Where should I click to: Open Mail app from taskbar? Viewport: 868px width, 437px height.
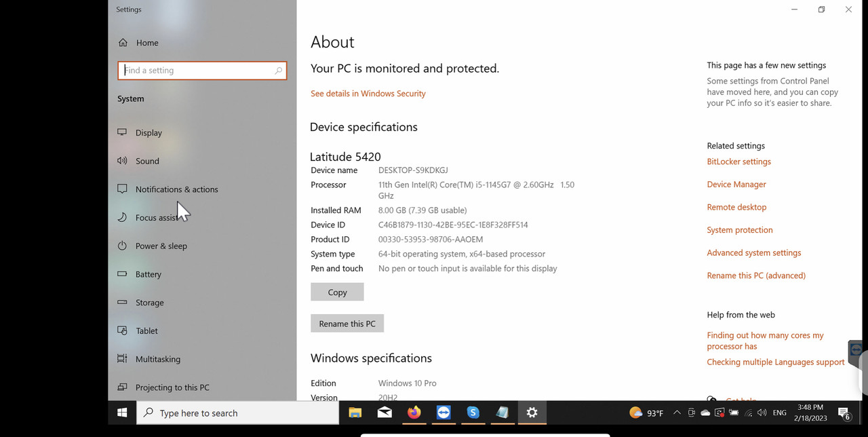[384, 413]
